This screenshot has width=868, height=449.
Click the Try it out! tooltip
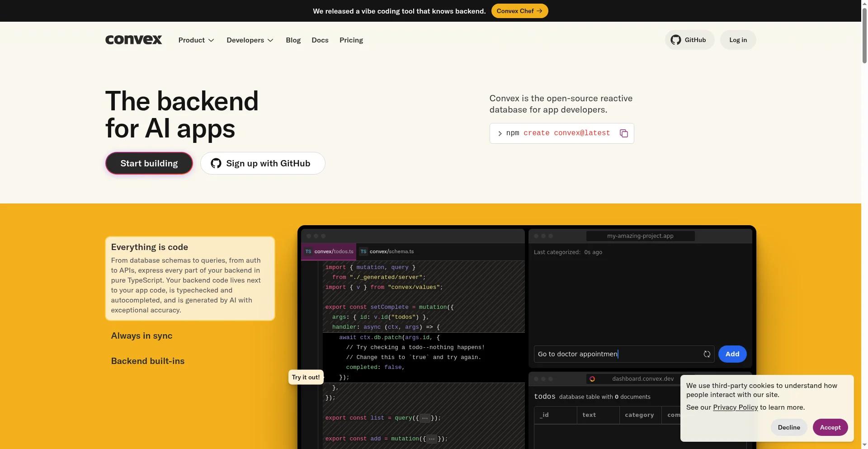click(306, 377)
